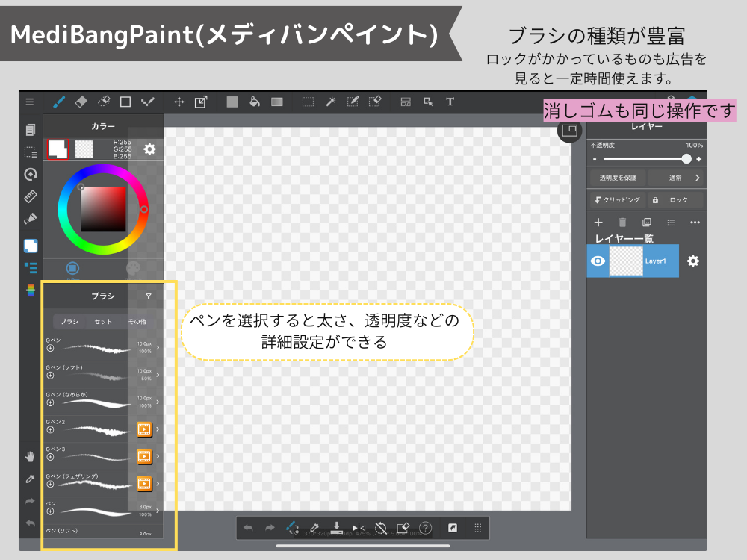747x560 pixels.
Task: Select the Eraser tool
Action: (x=79, y=102)
